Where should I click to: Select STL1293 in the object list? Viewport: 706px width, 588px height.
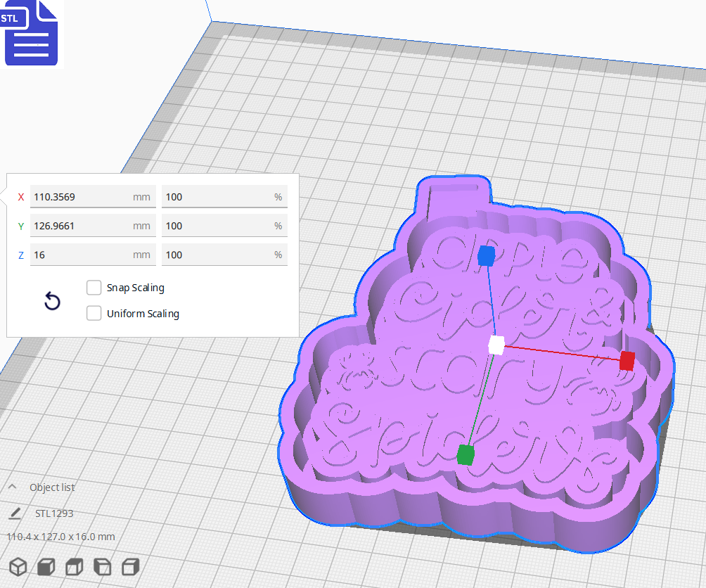click(x=54, y=513)
